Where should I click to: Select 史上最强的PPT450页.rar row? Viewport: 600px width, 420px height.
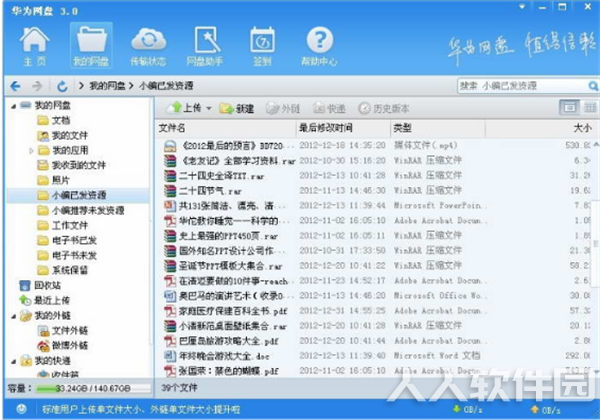(x=375, y=236)
